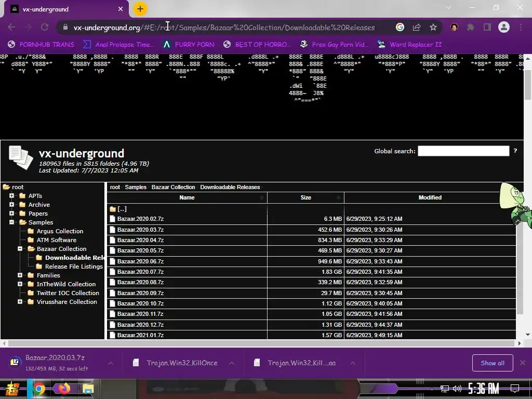Click the Papers folder icon
The height and width of the screenshot is (399, 532).
(x=23, y=214)
